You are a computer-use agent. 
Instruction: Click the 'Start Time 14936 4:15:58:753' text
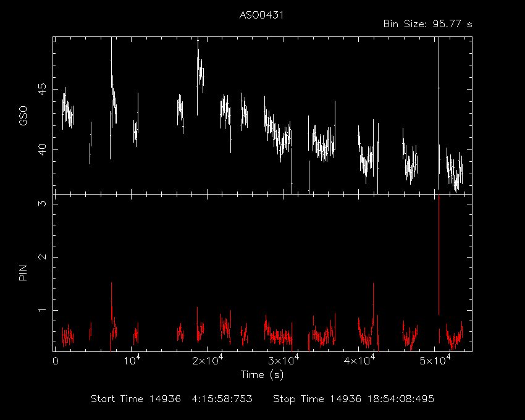(x=172, y=399)
